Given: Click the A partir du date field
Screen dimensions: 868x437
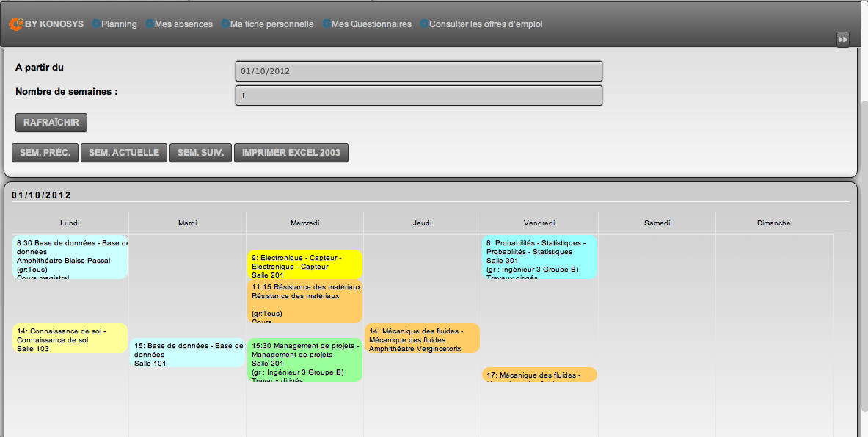Looking at the screenshot, I should (418, 71).
